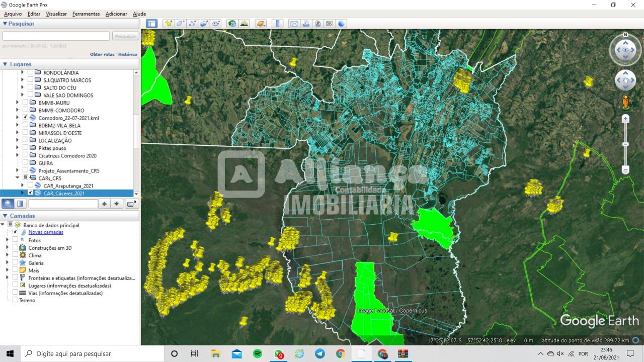This screenshot has height=362, width=644.
Task: Click View in Google Maps icon
Action: (x=330, y=23)
